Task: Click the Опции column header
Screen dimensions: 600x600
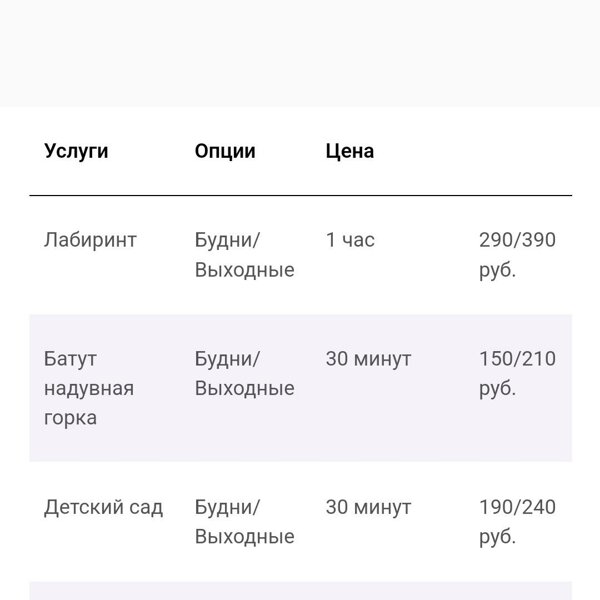Action: [x=225, y=151]
